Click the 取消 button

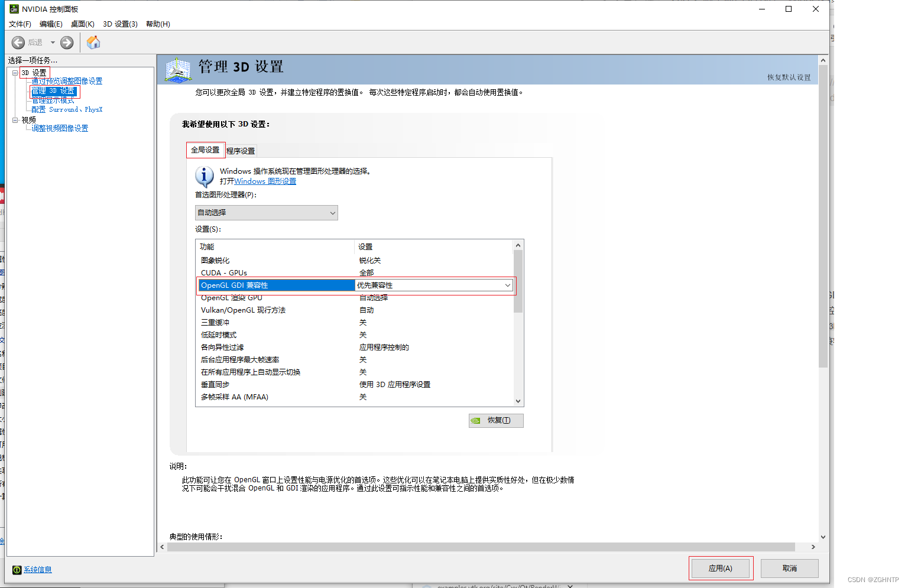coord(789,568)
